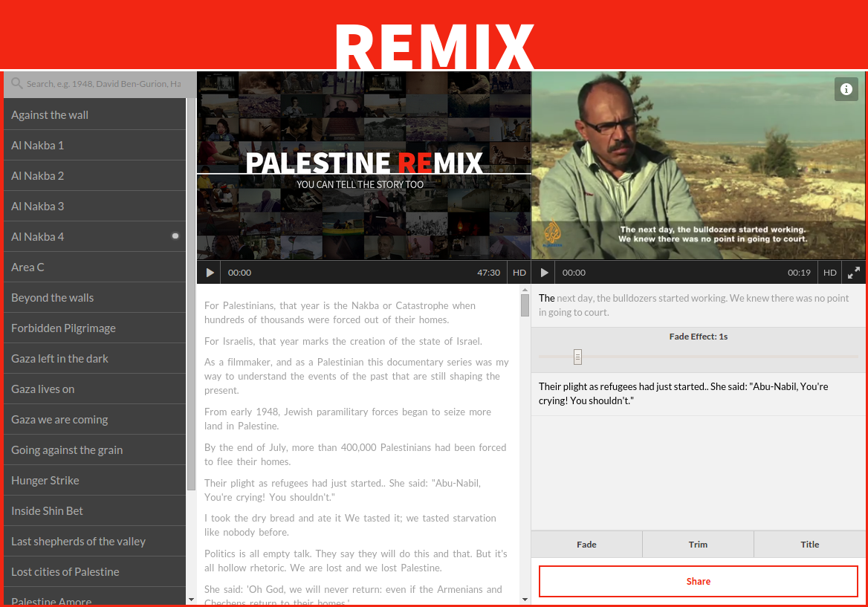
Task: Open the Against the wall film
Action: (x=50, y=115)
